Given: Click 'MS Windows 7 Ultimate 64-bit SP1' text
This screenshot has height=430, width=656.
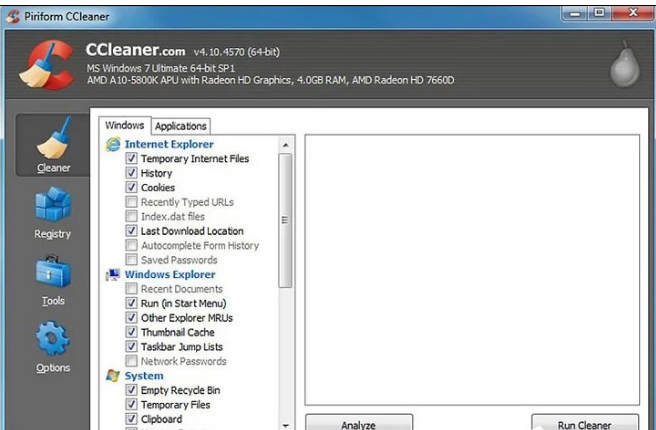Looking at the screenshot, I should pos(161,68).
